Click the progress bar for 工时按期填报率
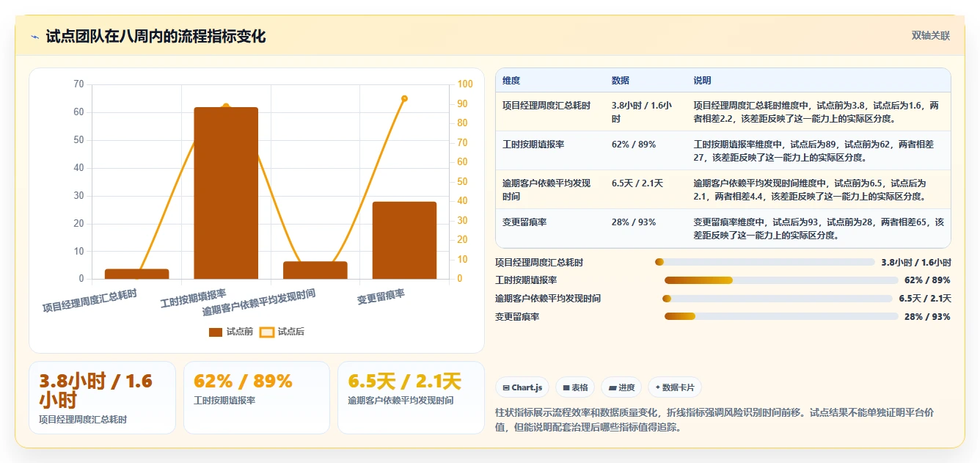980x463 pixels. click(781, 280)
